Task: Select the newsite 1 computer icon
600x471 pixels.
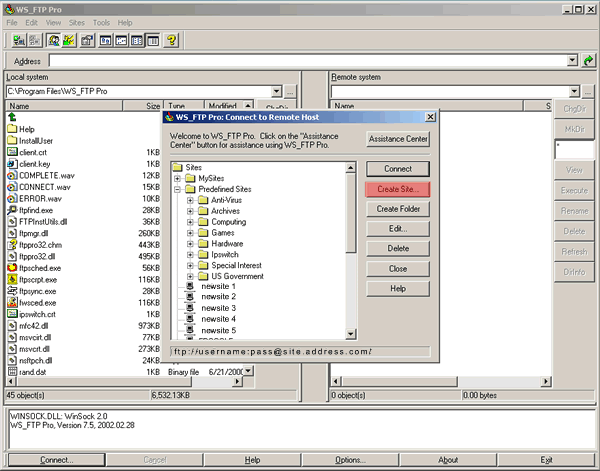Action: point(189,286)
